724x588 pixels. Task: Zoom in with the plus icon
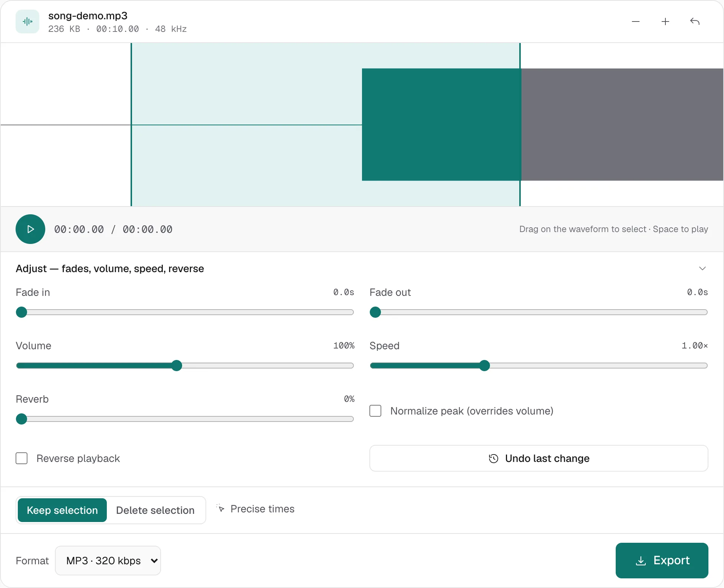click(665, 22)
